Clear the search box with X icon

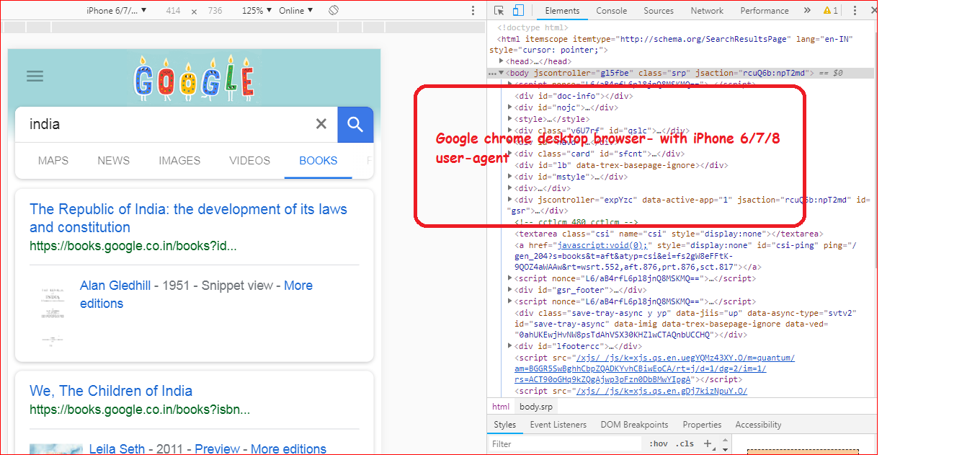tap(321, 124)
